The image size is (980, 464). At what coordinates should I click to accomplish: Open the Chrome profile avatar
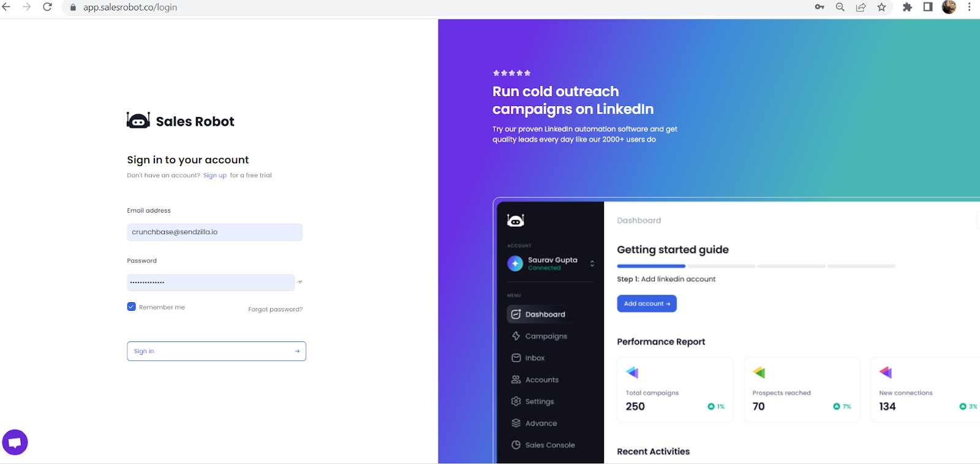[x=949, y=7]
